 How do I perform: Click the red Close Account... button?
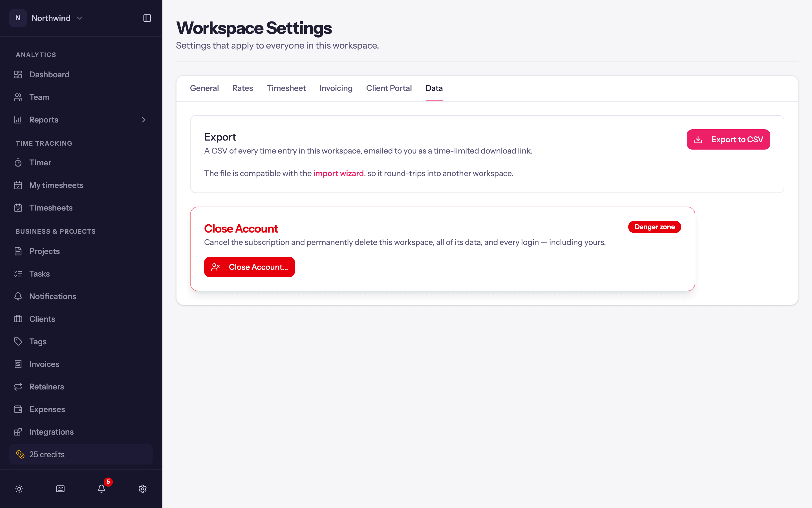click(249, 267)
